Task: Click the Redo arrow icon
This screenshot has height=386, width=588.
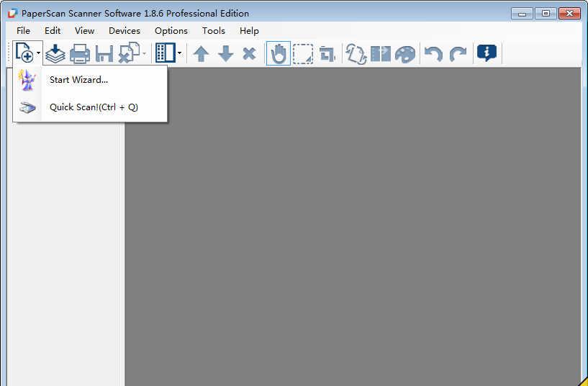Action: pyautogui.click(x=458, y=54)
